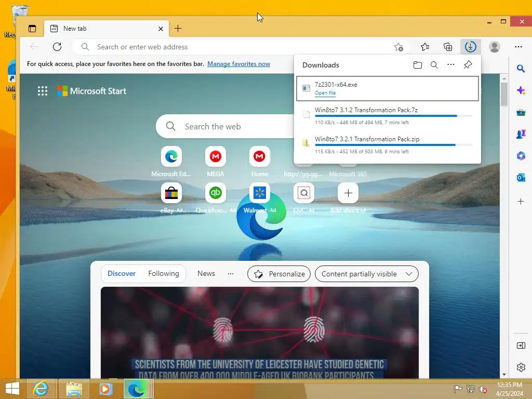Open more options in Downloads panel
The height and width of the screenshot is (399, 532).
tap(450, 64)
